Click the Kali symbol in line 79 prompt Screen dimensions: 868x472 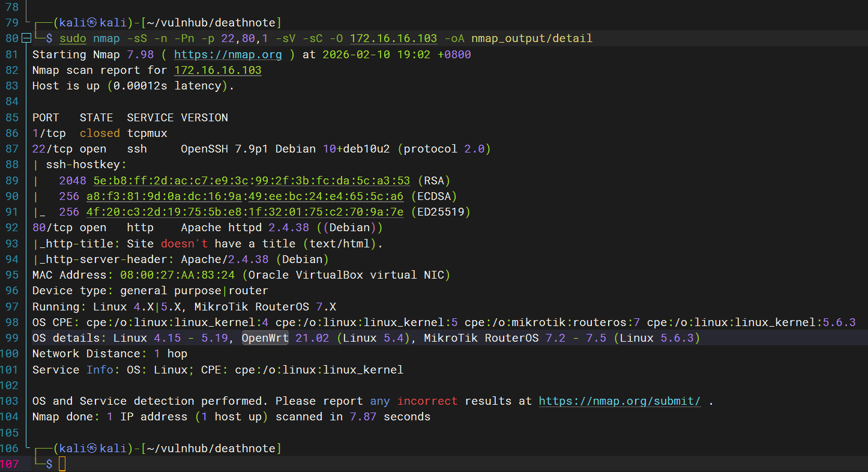(x=92, y=23)
